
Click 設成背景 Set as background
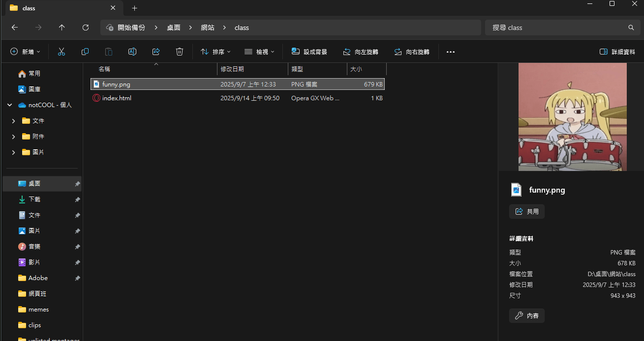click(309, 52)
